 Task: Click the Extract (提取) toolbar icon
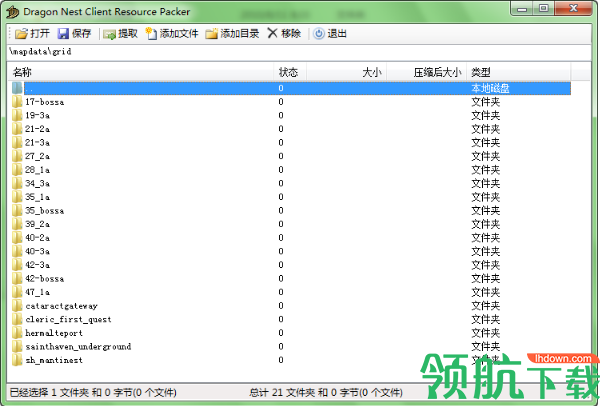pos(109,34)
